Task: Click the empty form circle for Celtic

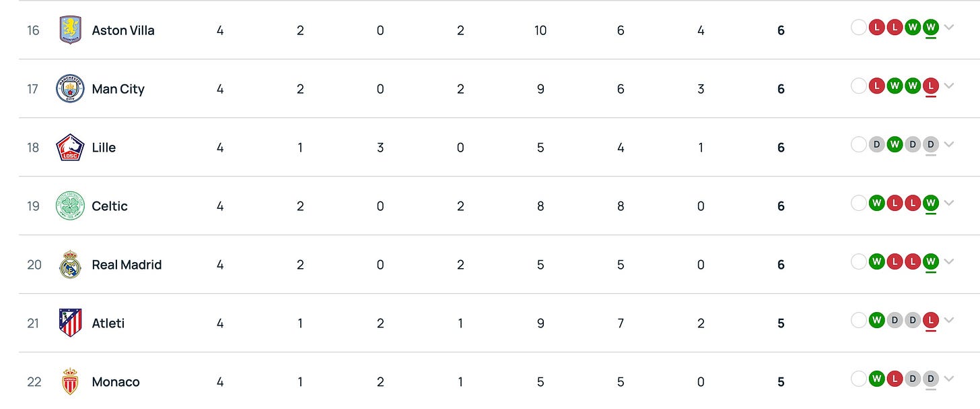Action: (858, 203)
